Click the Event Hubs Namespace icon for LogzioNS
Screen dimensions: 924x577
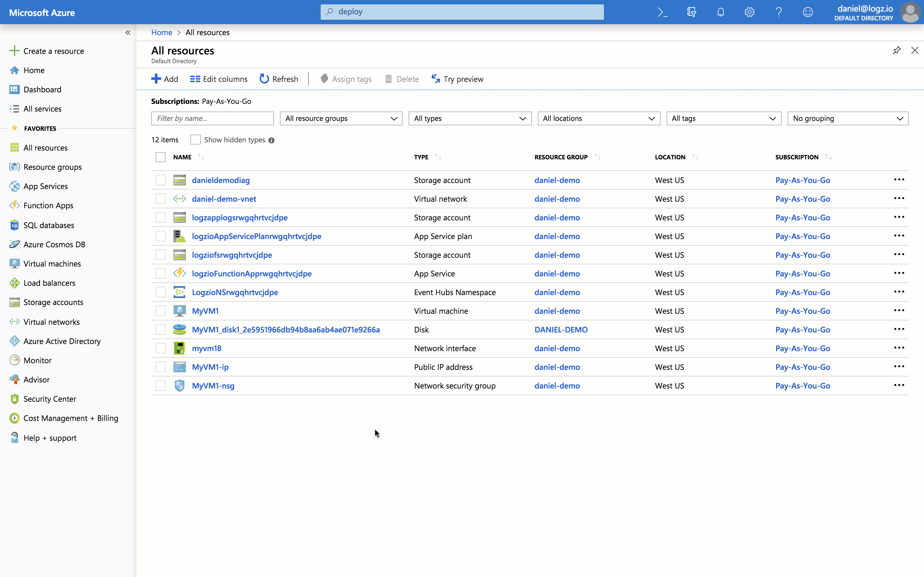point(179,292)
